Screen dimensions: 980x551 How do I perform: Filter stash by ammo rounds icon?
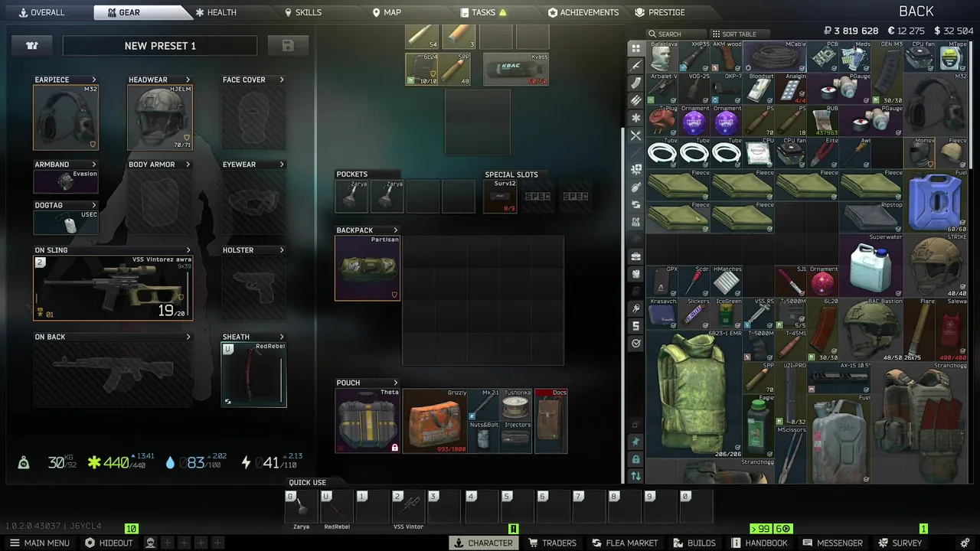(635, 100)
